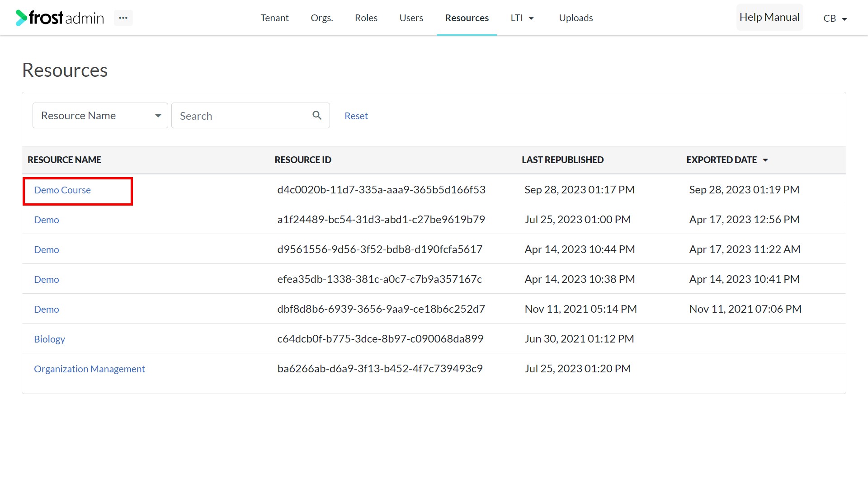
Task: Open the LTI dropdown menu
Action: click(x=522, y=18)
